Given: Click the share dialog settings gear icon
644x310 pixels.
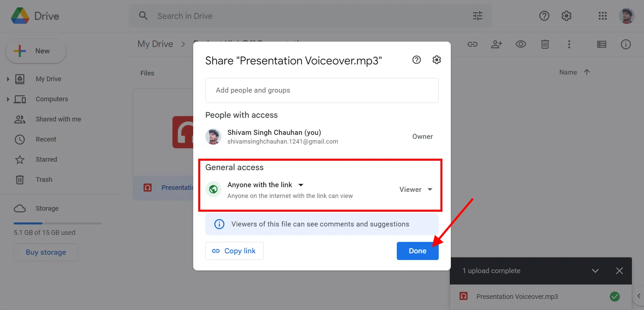Looking at the screenshot, I should [436, 60].
